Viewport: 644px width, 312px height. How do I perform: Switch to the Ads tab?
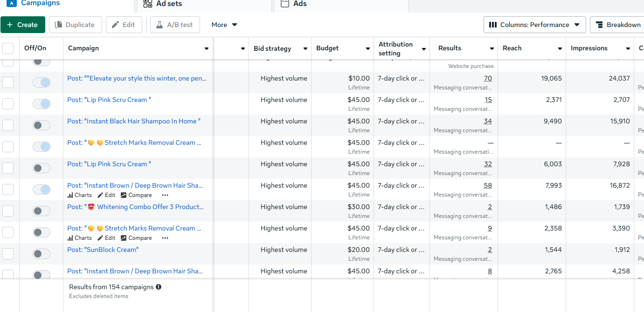[x=300, y=4]
